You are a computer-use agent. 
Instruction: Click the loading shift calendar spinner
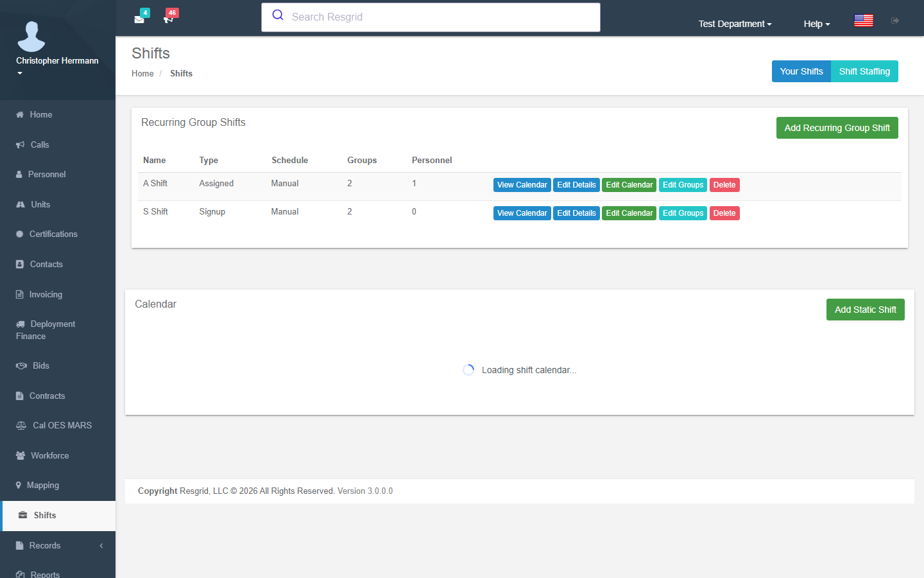(x=468, y=370)
